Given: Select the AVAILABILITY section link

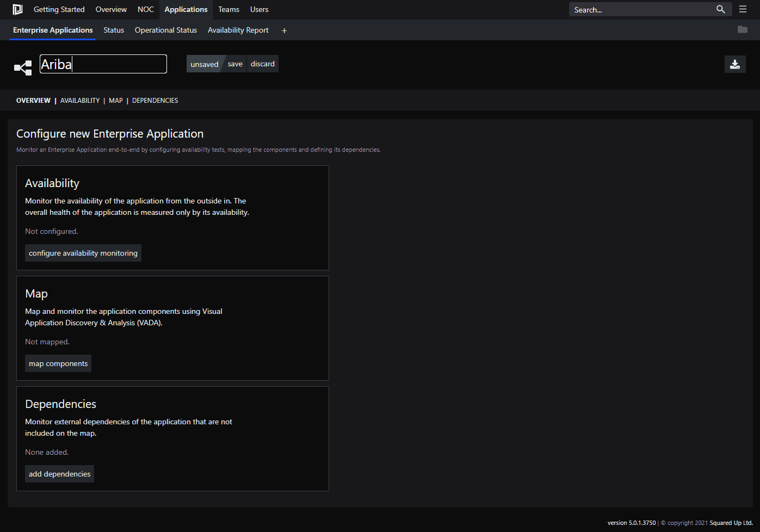Looking at the screenshot, I should pyautogui.click(x=80, y=101).
